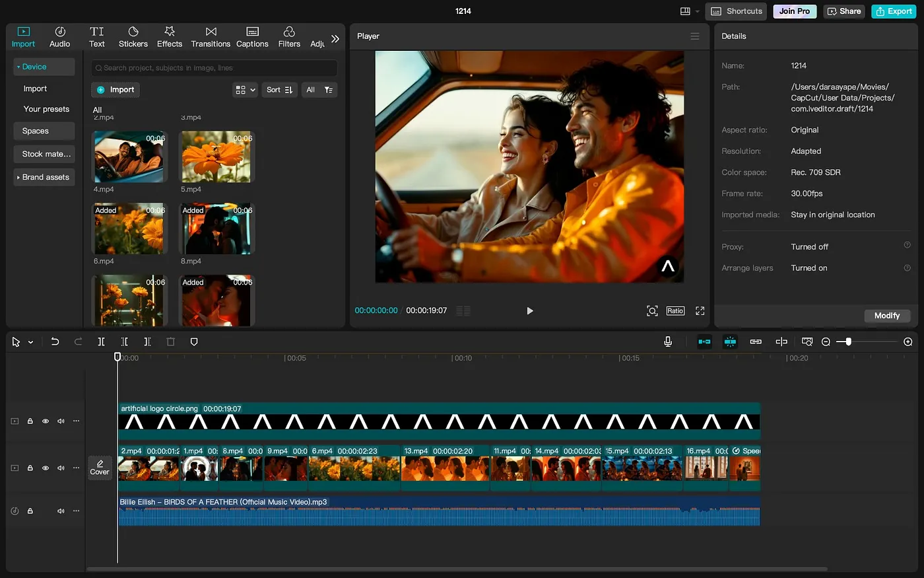Undo the last action
This screenshot has height=578, width=924.
(x=55, y=342)
